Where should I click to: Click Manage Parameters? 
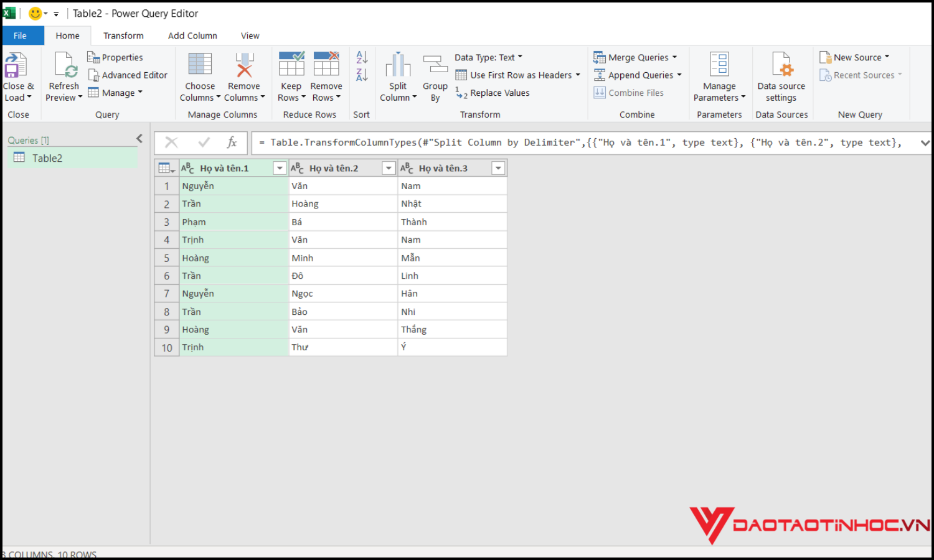pos(719,76)
